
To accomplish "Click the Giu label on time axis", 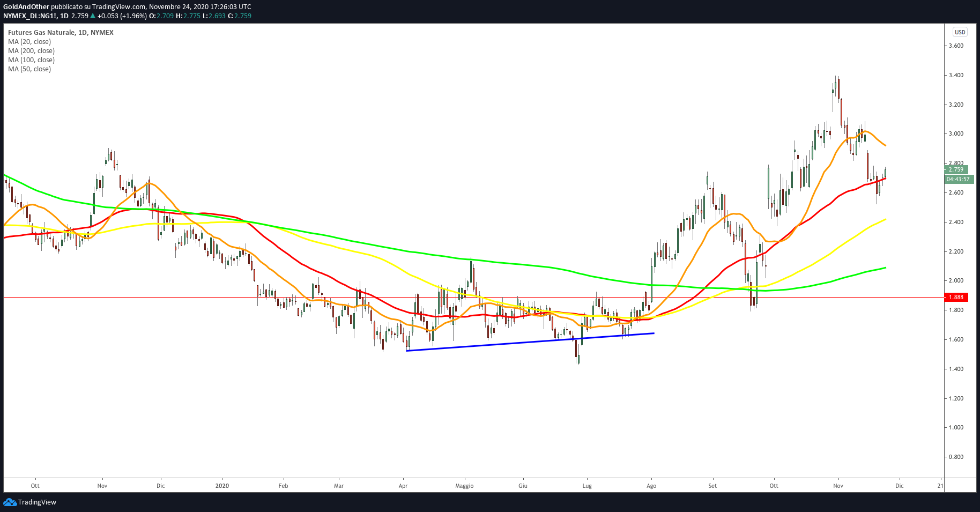I will pos(523,486).
